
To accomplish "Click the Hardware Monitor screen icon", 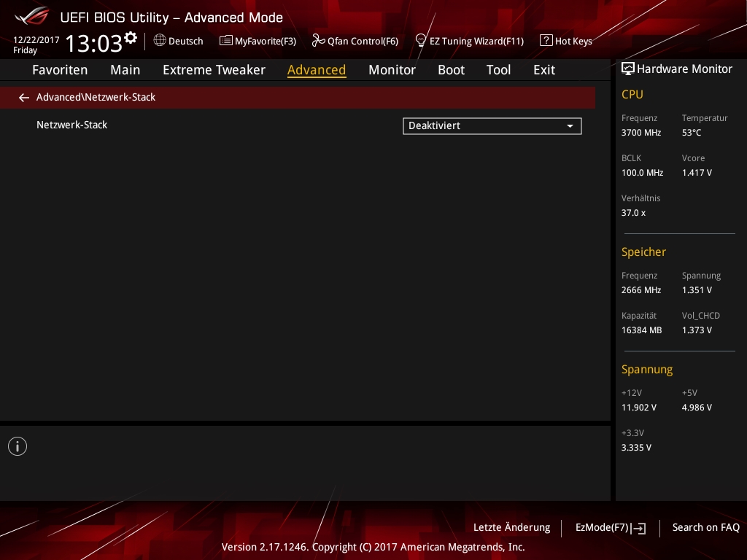I will (x=627, y=69).
